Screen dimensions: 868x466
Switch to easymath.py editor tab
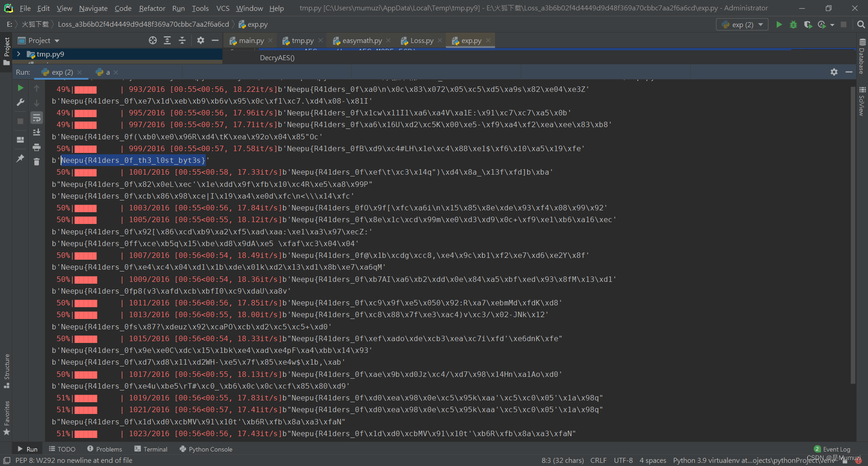click(362, 41)
